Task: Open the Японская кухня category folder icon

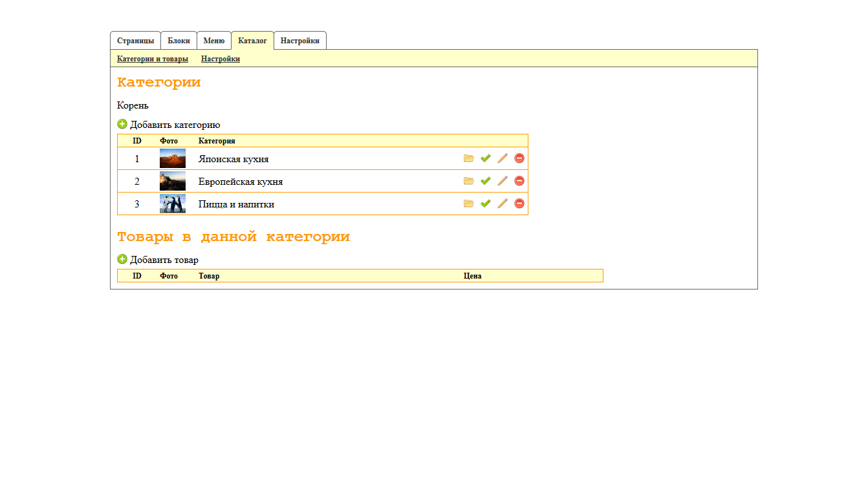Action: (469, 158)
